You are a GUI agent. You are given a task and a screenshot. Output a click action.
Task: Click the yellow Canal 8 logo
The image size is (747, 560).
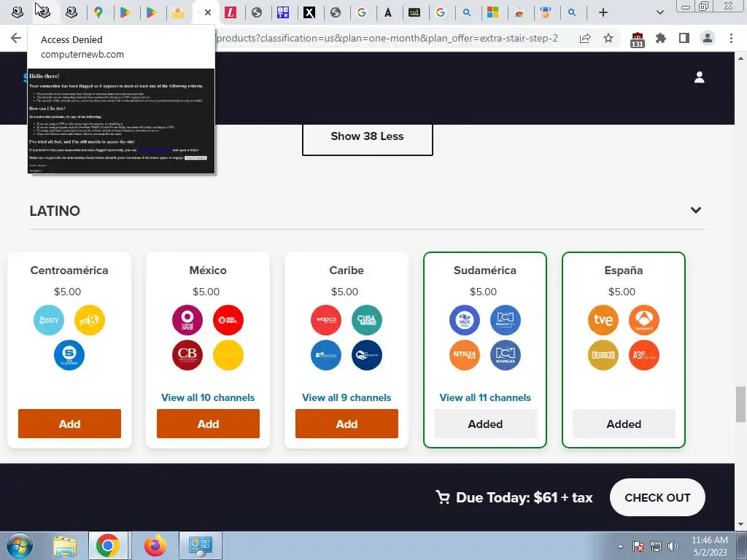click(x=90, y=320)
